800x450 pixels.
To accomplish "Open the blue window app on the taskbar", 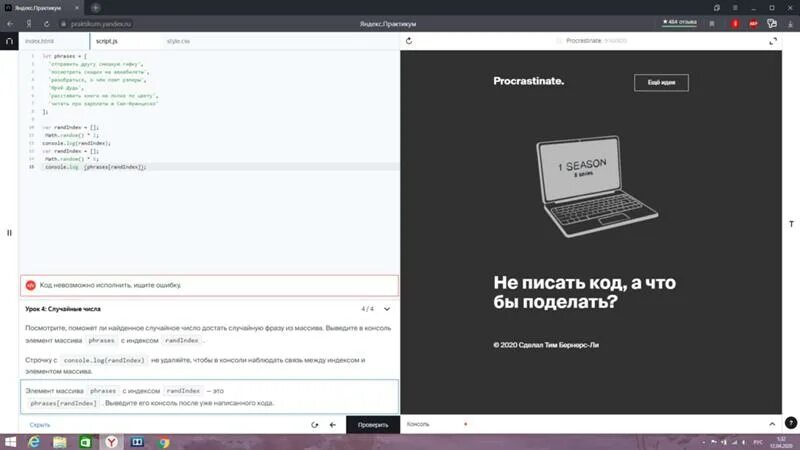I will [137, 442].
